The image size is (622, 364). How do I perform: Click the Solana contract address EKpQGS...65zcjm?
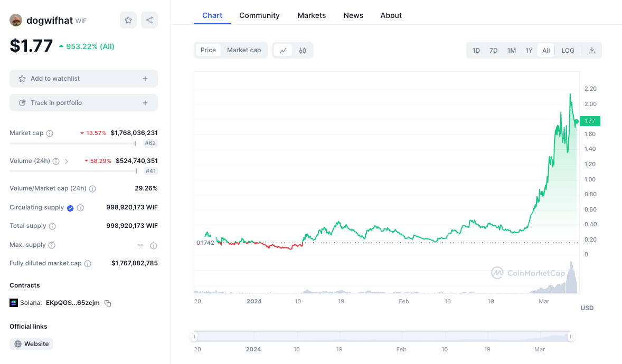(73, 303)
